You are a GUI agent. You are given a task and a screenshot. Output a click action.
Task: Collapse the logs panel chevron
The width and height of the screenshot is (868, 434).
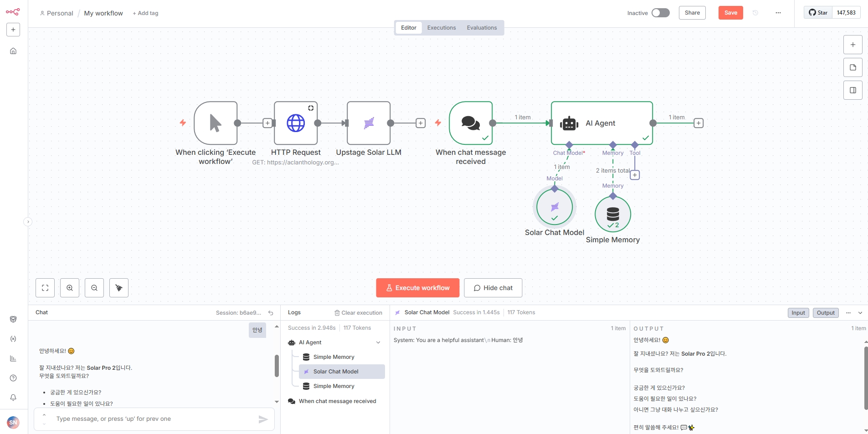pyautogui.click(x=860, y=313)
